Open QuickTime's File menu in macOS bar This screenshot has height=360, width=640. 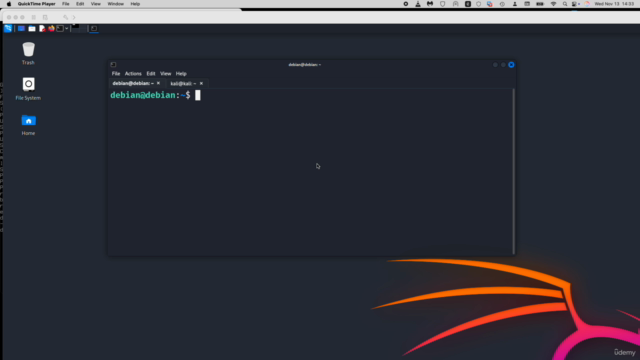coord(66,4)
